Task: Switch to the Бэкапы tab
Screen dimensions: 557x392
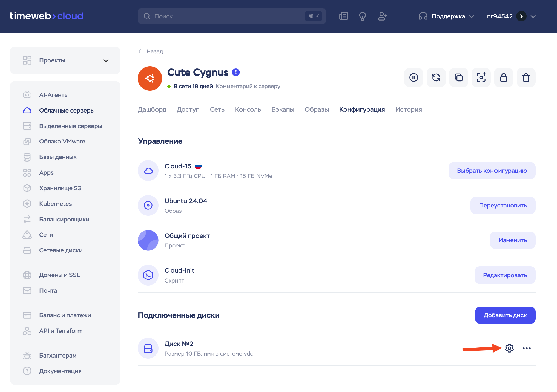Action: click(283, 109)
